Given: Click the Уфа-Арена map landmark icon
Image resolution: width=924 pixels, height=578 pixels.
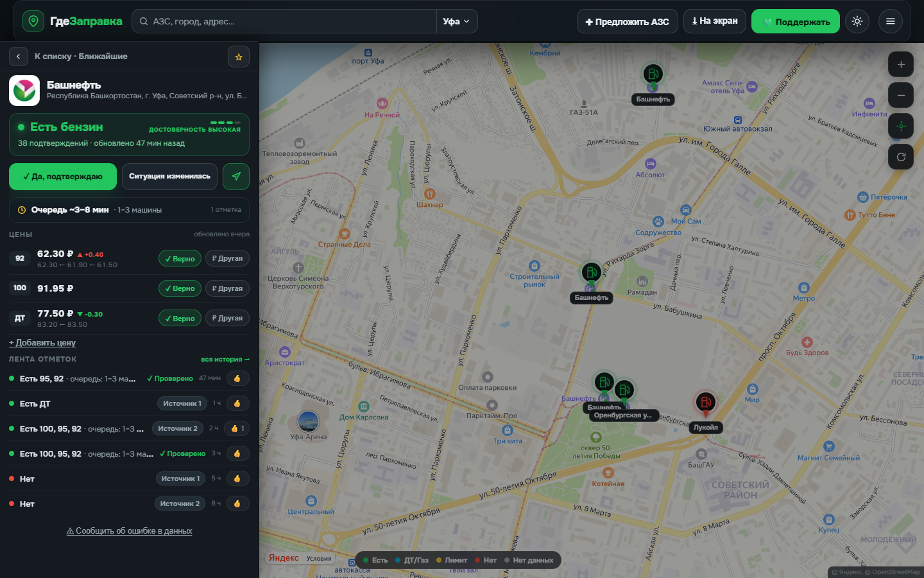Looking at the screenshot, I should (309, 422).
